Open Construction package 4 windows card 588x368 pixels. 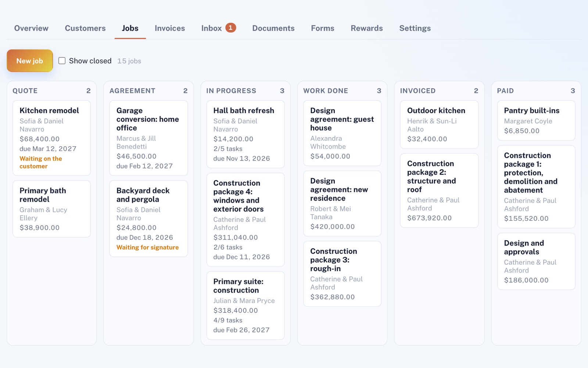pos(245,220)
